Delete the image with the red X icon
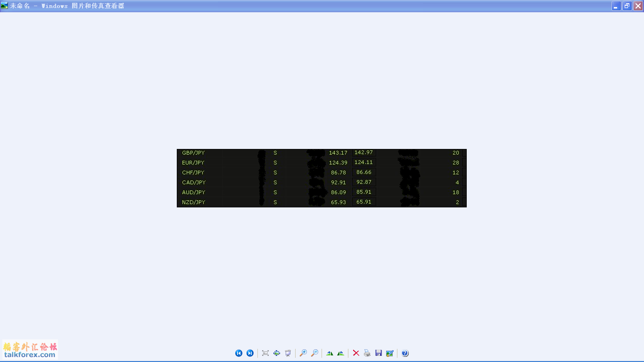The image size is (644, 362). click(356, 353)
